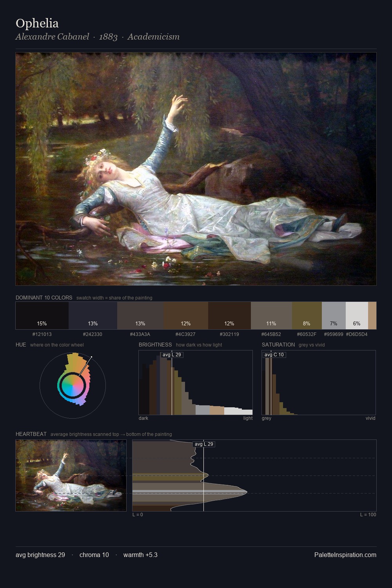
Task: Choose the #60532F olive swatch
Action: click(307, 316)
